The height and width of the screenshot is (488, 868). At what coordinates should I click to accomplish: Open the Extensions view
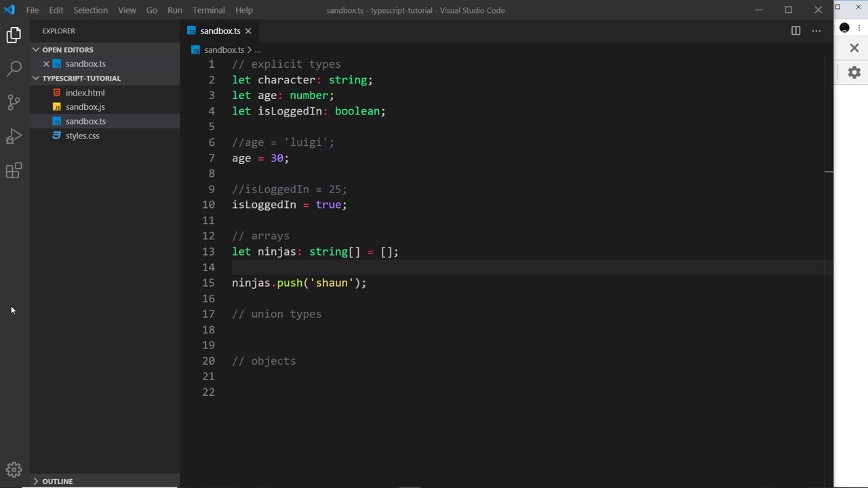pos(14,170)
